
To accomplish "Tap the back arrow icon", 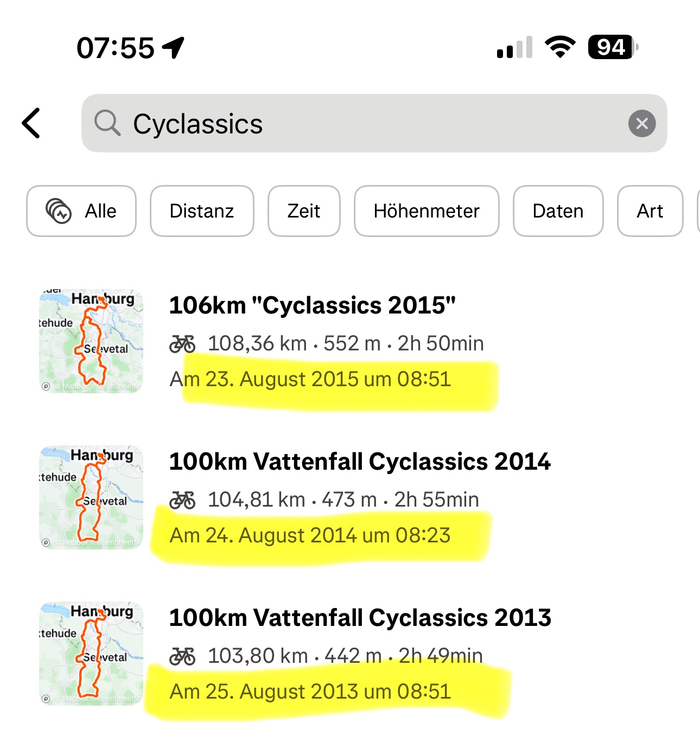I will click(31, 123).
